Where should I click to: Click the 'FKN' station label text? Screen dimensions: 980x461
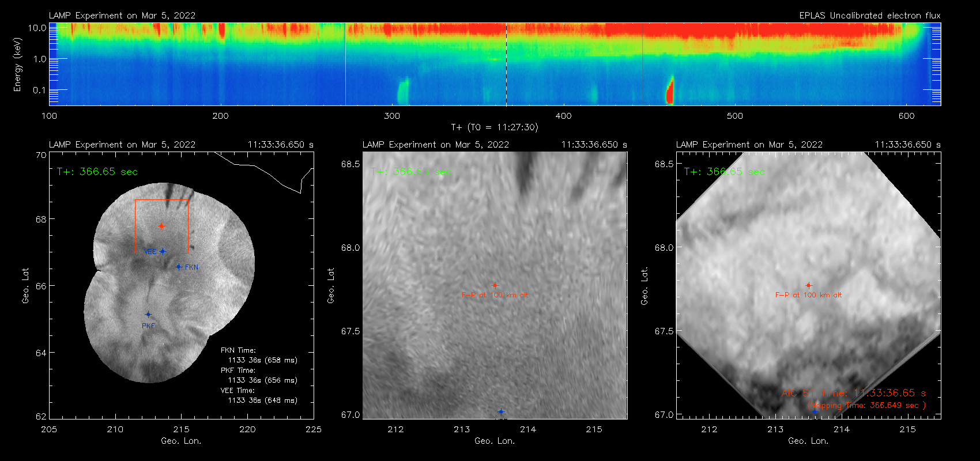(192, 267)
